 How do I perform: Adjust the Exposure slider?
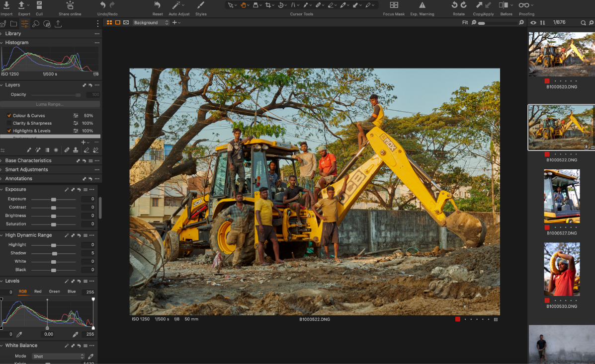[54, 199]
